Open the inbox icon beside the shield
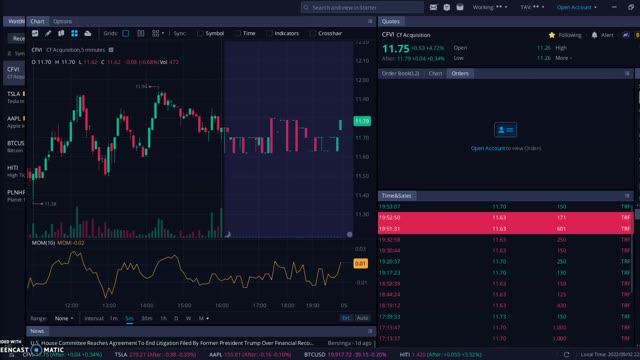The height and width of the screenshot is (360, 640). (x=460, y=7)
